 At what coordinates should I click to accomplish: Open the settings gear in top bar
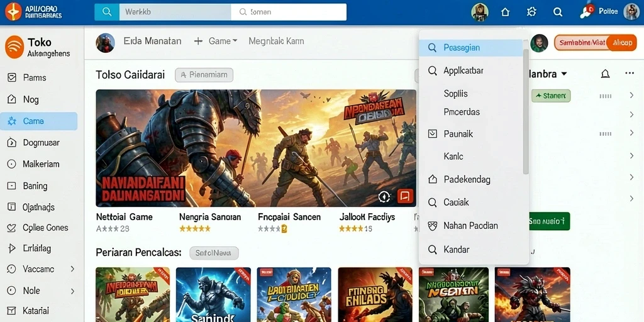(x=531, y=12)
